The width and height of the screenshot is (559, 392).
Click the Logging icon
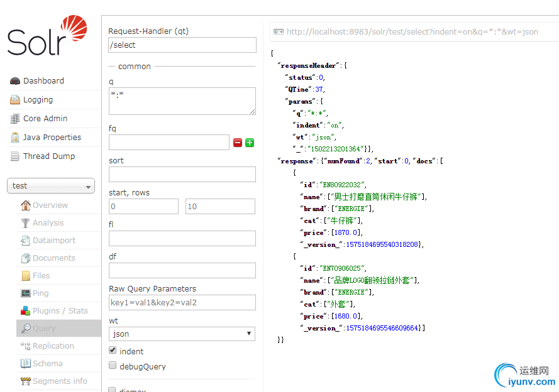(15, 100)
